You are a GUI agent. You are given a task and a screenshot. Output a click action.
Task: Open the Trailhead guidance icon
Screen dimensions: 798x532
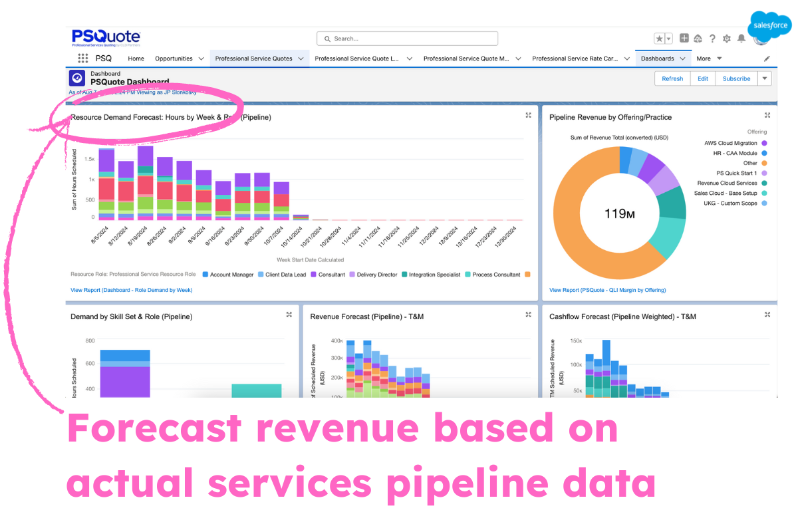(698, 39)
